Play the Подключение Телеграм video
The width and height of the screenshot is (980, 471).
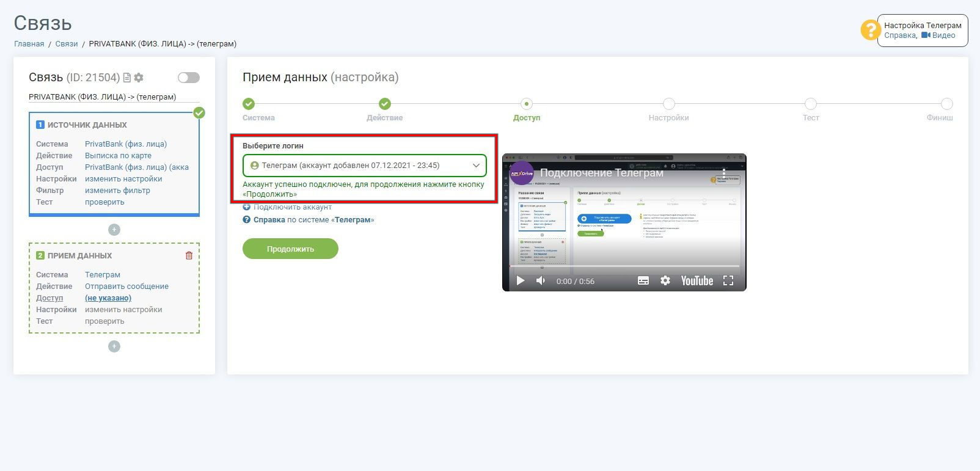tap(521, 280)
